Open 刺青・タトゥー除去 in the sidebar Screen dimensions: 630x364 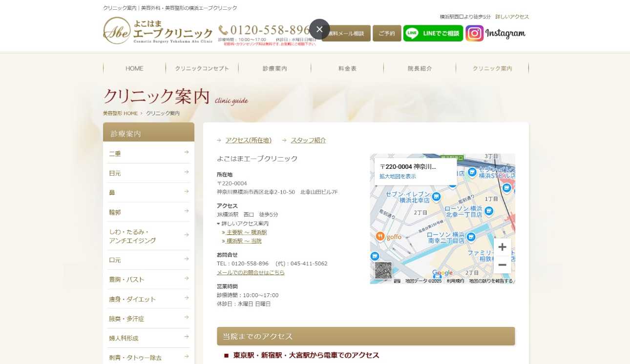pyautogui.click(x=148, y=358)
